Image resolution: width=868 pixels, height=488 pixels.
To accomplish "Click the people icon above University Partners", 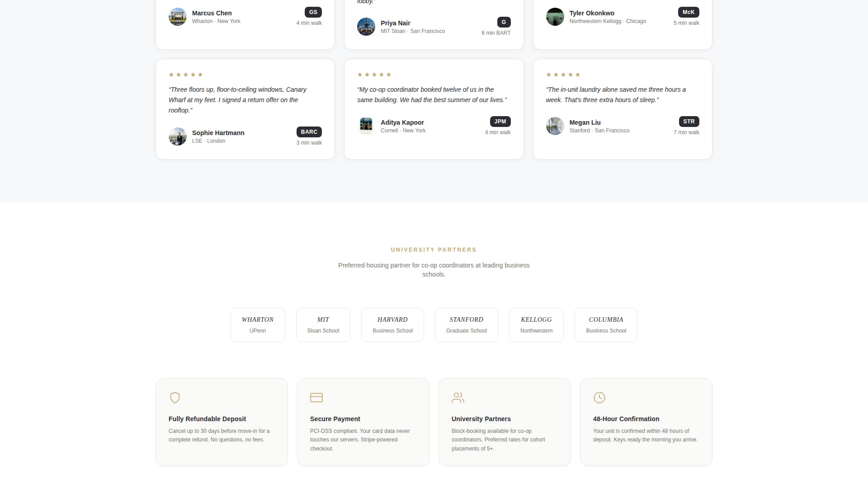I will tap(458, 398).
